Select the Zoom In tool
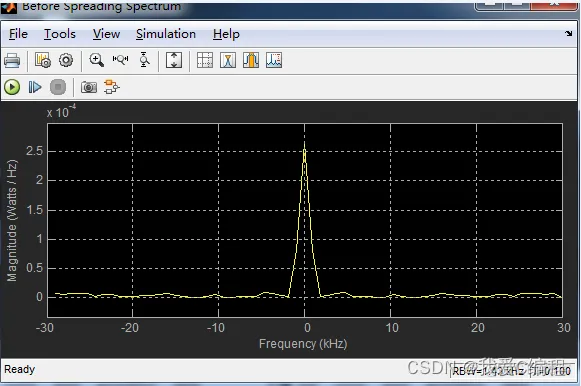This screenshot has width=581, height=386. pos(97,60)
